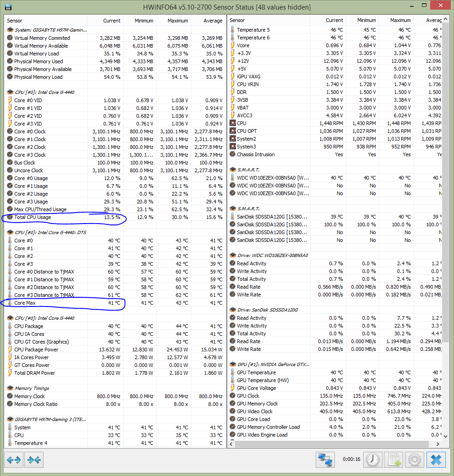
Task: Click the 746.7 MHz GPU clock maximum value
Action: pos(399,396)
